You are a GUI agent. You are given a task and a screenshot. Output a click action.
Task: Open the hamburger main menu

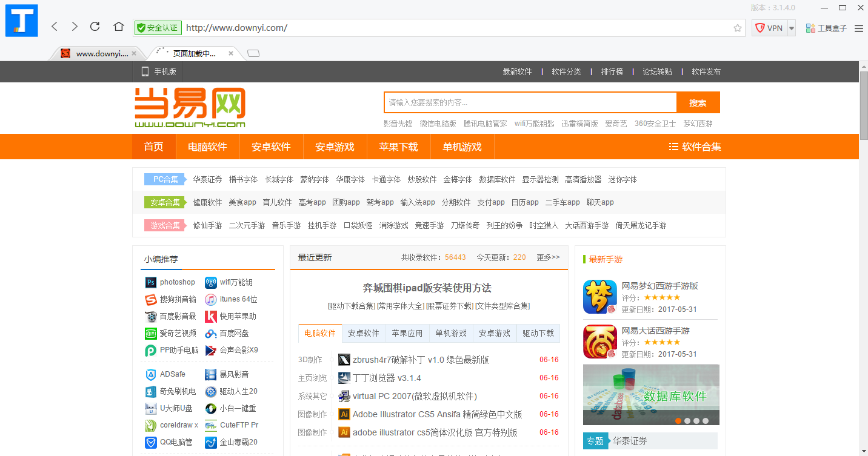point(858,28)
